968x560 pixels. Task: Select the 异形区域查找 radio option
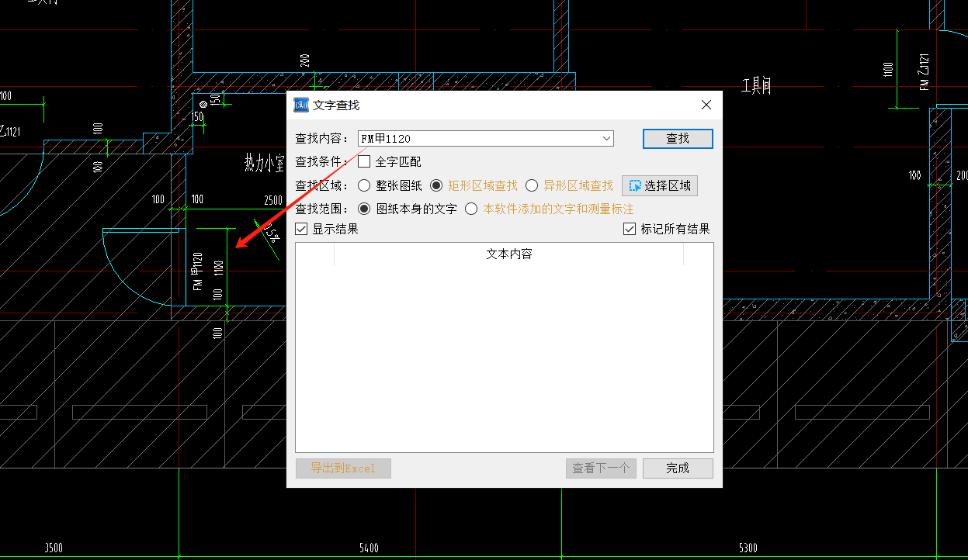(x=532, y=185)
